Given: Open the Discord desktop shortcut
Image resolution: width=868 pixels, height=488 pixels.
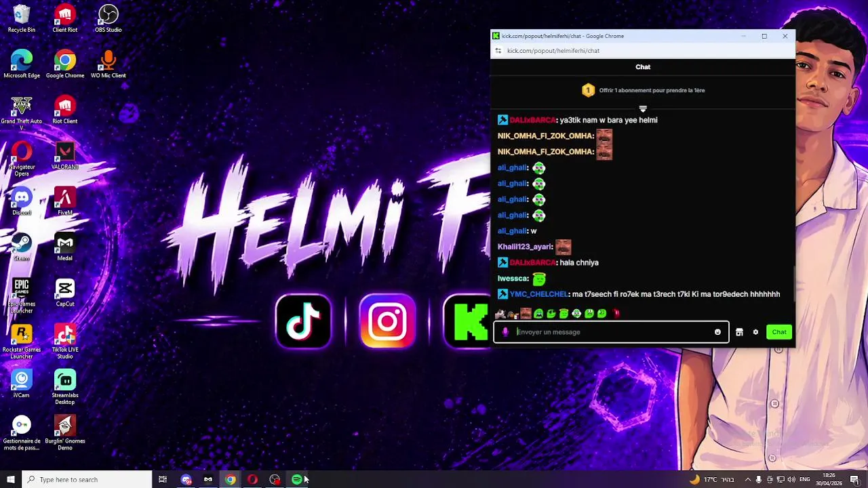Looking at the screenshot, I should pos(22,202).
